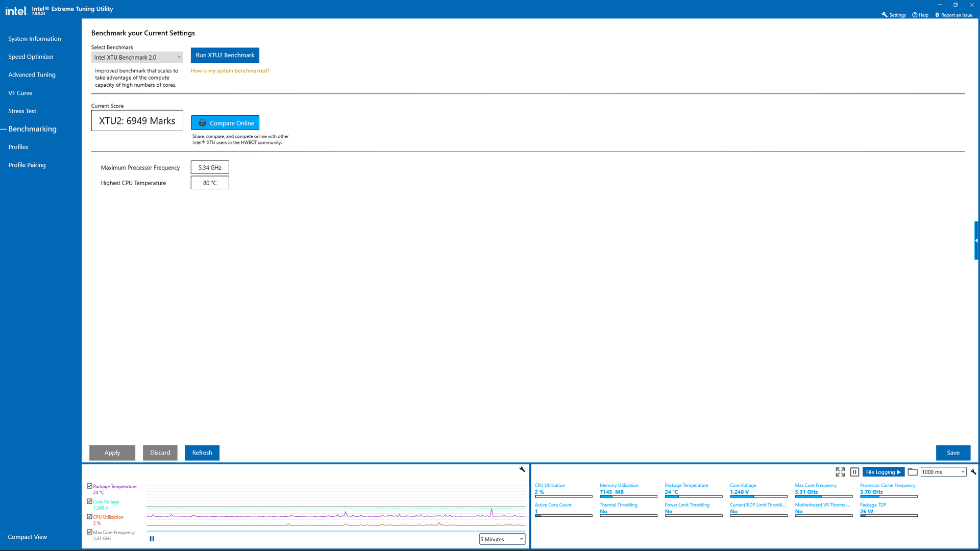980x551 pixels.
Task: Switch to Stress Test
Action: click(22, 111)
